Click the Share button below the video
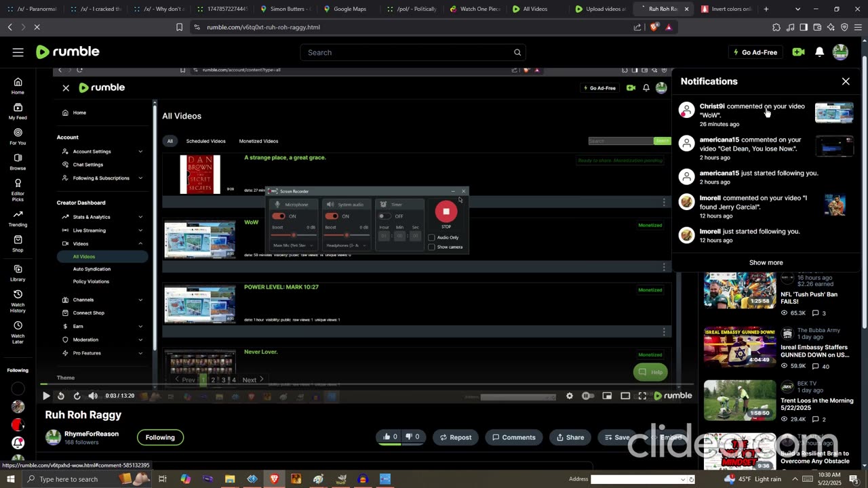Screen dimensions: 868x488 570,437
